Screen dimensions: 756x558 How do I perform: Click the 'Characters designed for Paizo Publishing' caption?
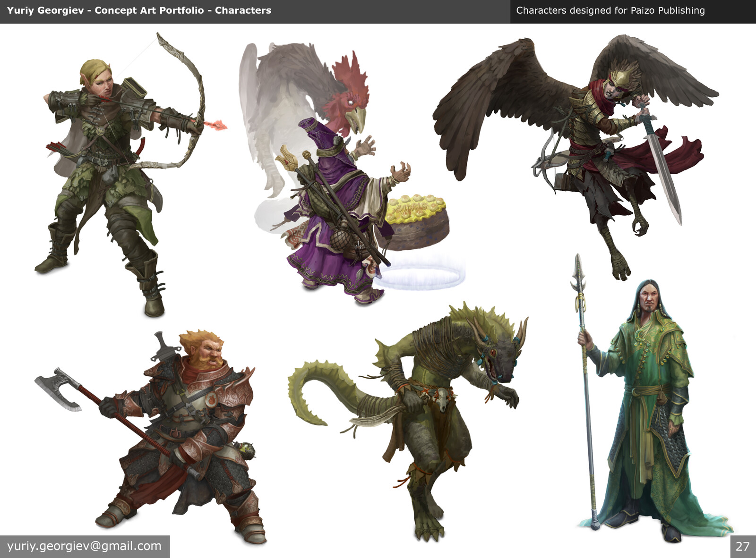pyautogui.click(x=610, y=10)
